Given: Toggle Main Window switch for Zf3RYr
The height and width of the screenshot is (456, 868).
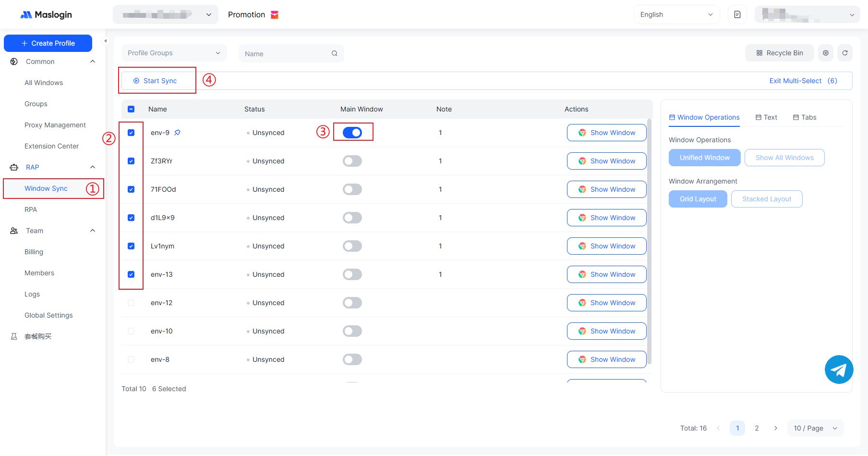Looking at the screenshot, I should click(x=352, y=161).
